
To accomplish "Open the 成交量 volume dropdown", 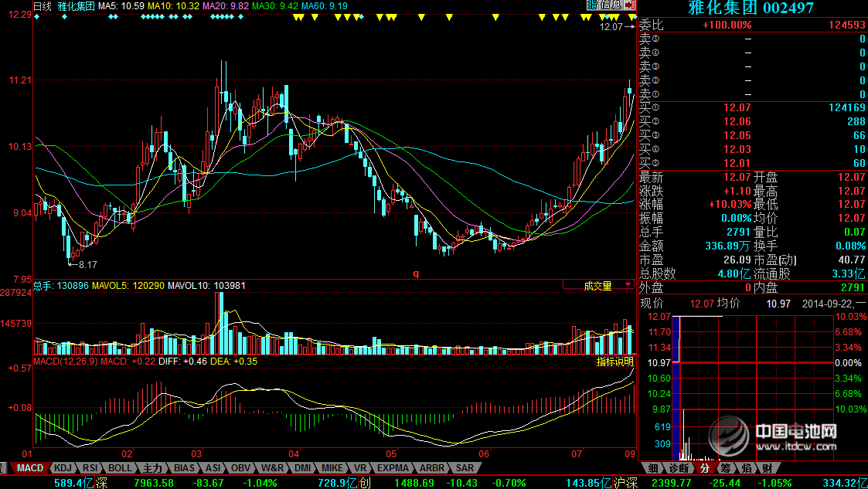I will [597, 286].
